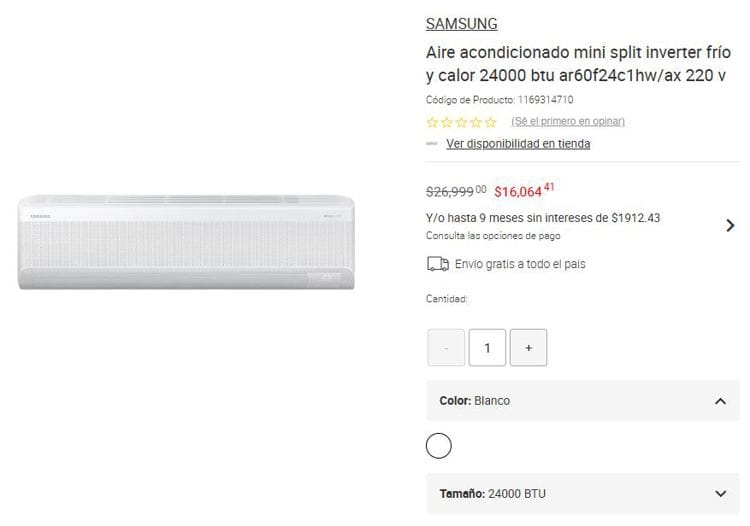
Task: Increase quantity with plus button
Action: coord(529,348)
